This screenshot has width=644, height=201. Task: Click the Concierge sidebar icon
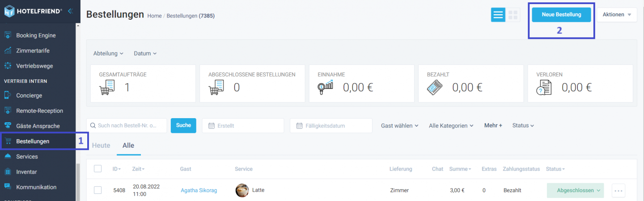tap(8, 95)
